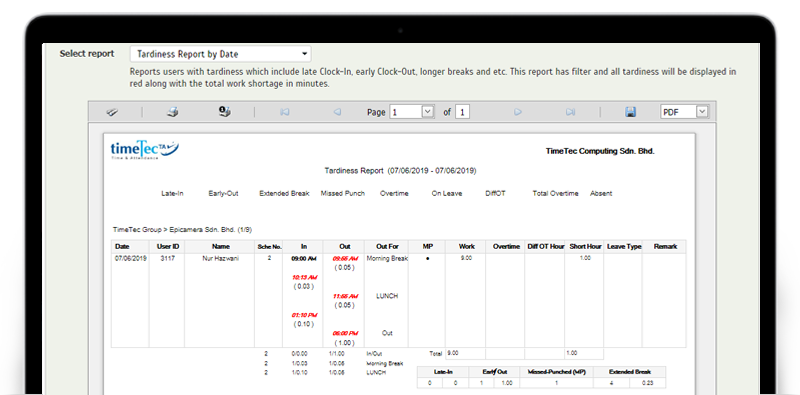The width and height of the screenshot is (800, 395).
Task: Click the Late-In legend label
Action: (172, 193)
